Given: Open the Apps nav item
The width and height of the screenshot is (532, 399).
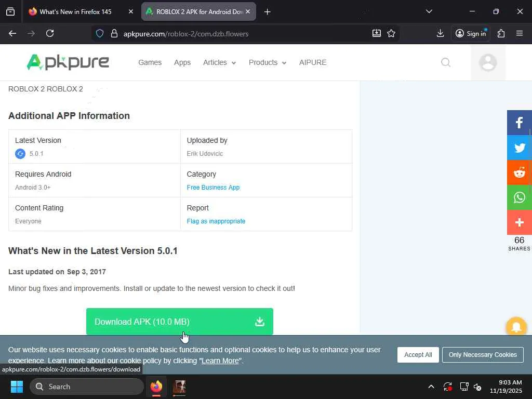Looking at the screenshot, I should point(182,62).
